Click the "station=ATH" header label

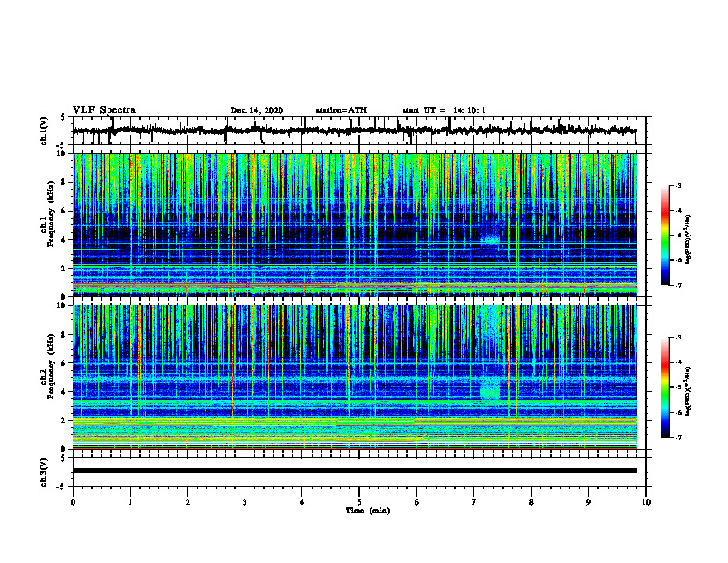tap(341, 110)
